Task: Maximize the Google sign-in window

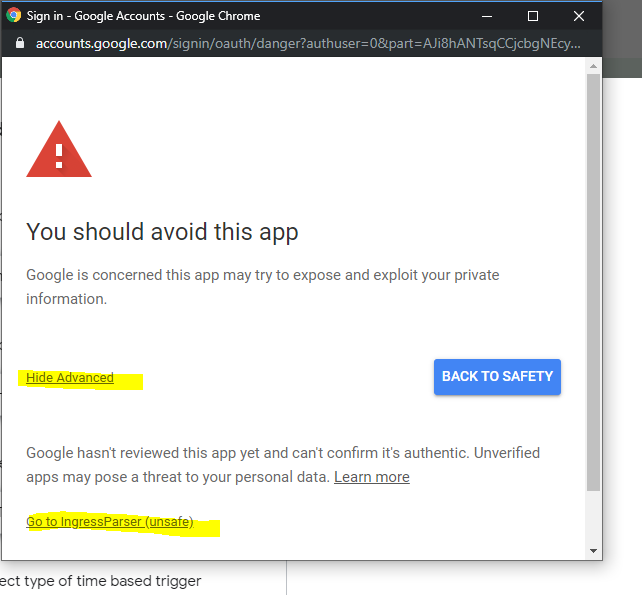Action: pos(533,16)
